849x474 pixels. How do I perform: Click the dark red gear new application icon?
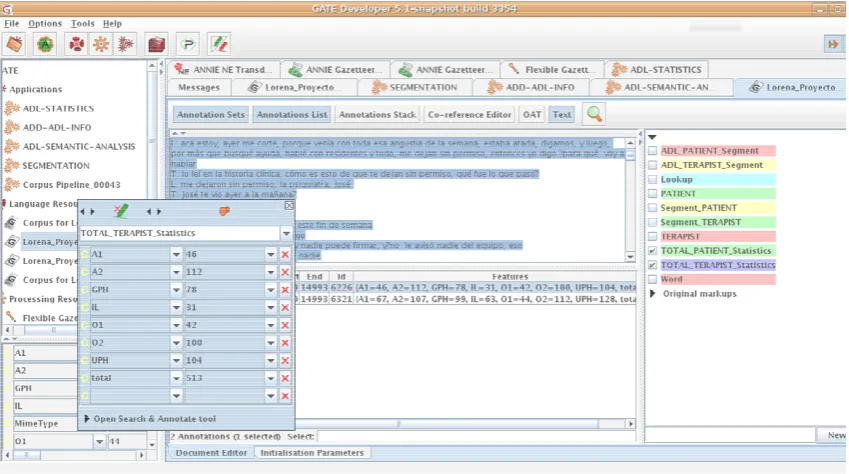point(126,44)
